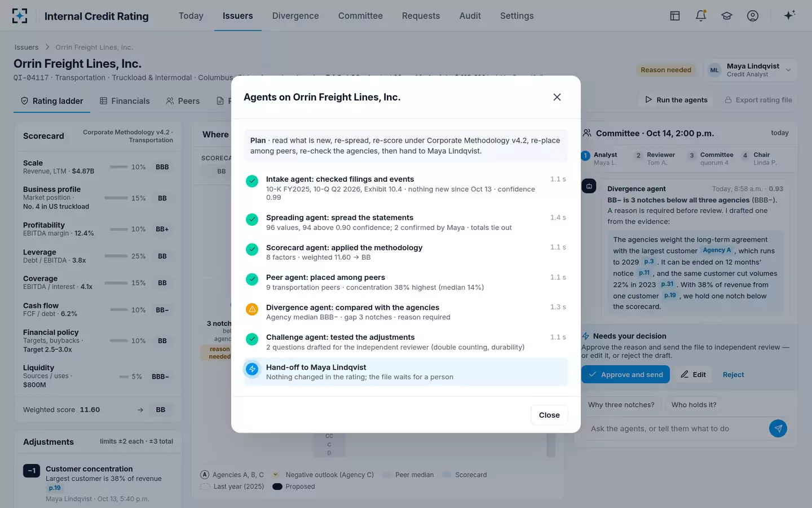
Task: Click the Scorecard agent green checkmark
Action: point(252,249)
